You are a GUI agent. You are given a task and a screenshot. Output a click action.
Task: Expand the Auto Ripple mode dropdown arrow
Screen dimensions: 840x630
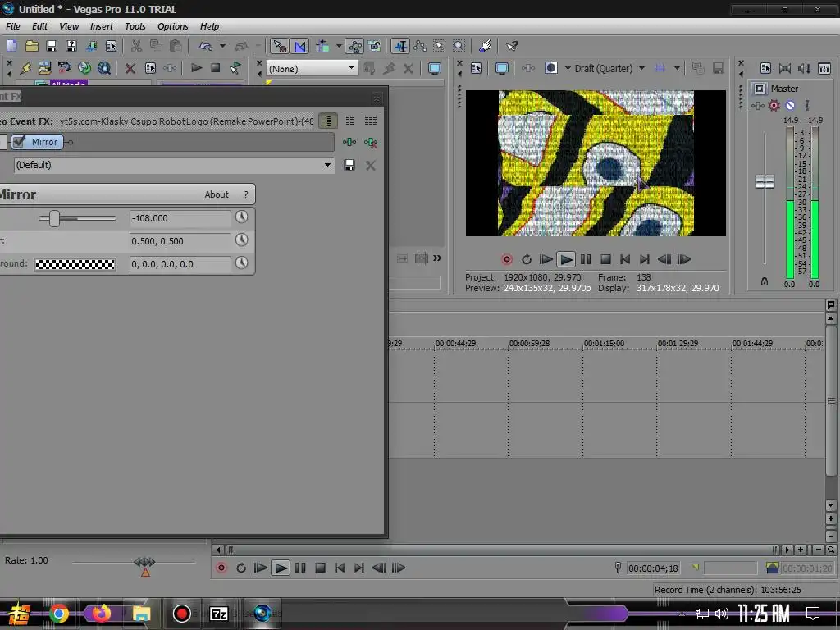click(x=339, y=46)
